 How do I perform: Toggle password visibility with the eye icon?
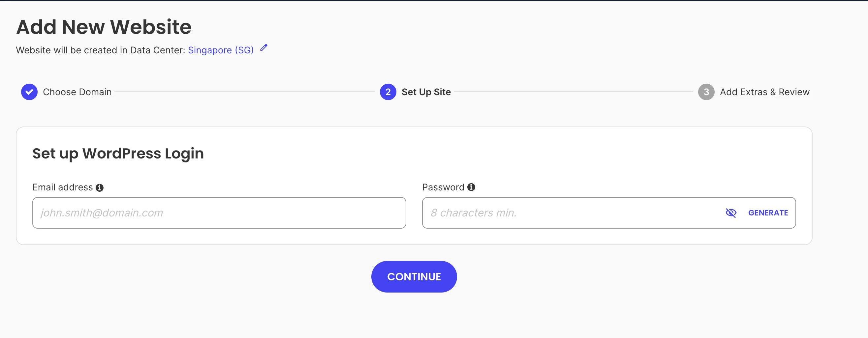(x=730, y=213)
